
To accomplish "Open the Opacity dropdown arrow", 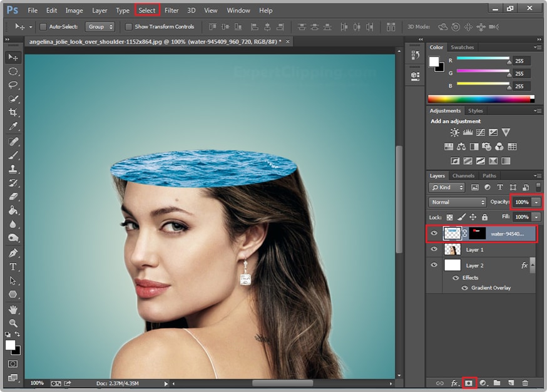I will coord(535,202).
